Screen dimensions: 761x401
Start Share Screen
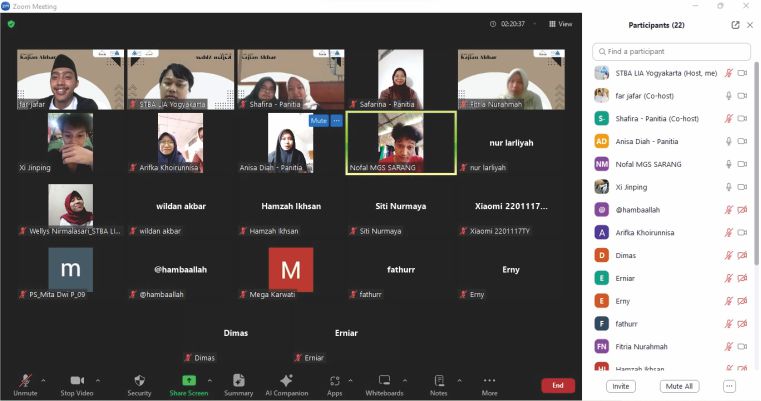click(189, 384)
